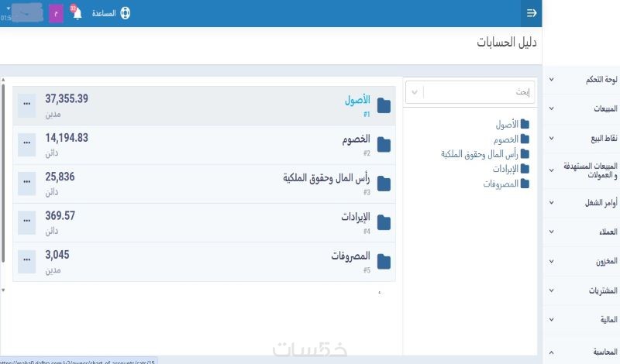The width and height of the screenshot is (620, 364).
Task: Click the دليل الحسابات page title
Action: click(507, 43)
